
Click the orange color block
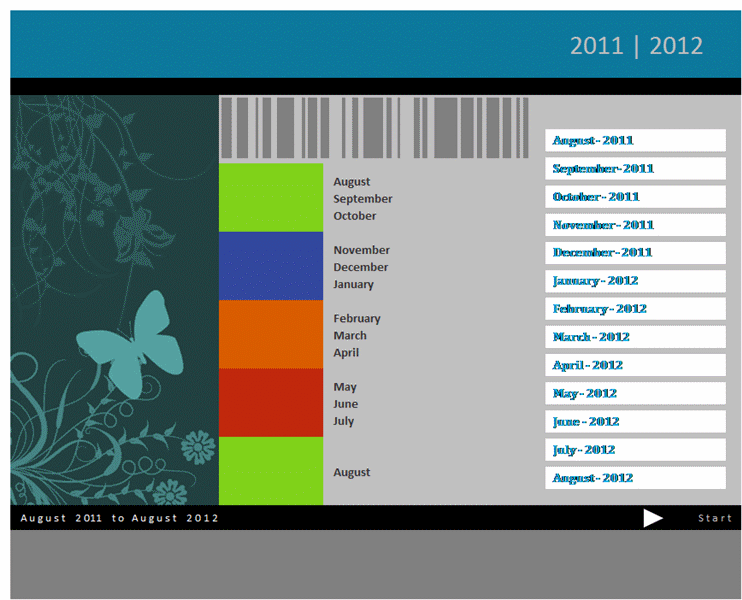tap(271, 335)
